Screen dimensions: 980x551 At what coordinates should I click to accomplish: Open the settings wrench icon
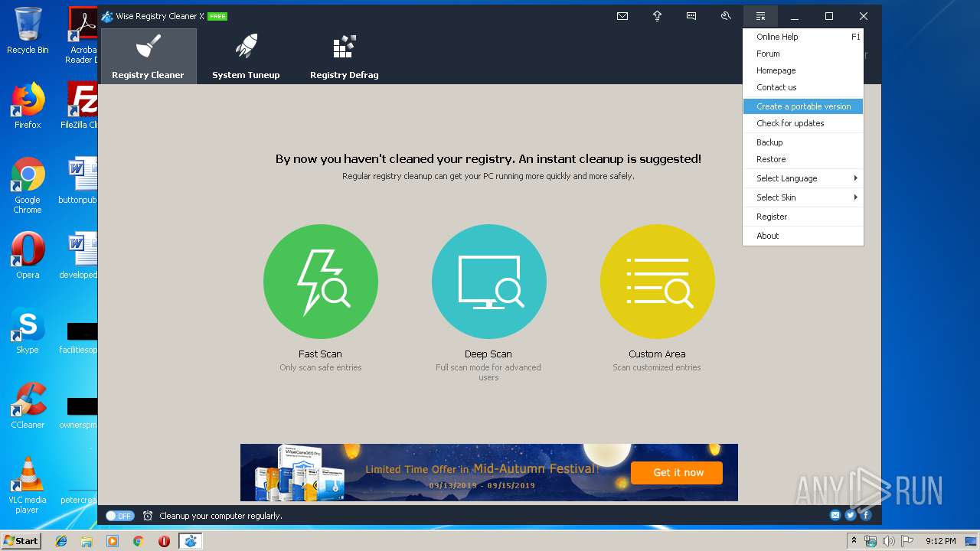tap(726, 16)
